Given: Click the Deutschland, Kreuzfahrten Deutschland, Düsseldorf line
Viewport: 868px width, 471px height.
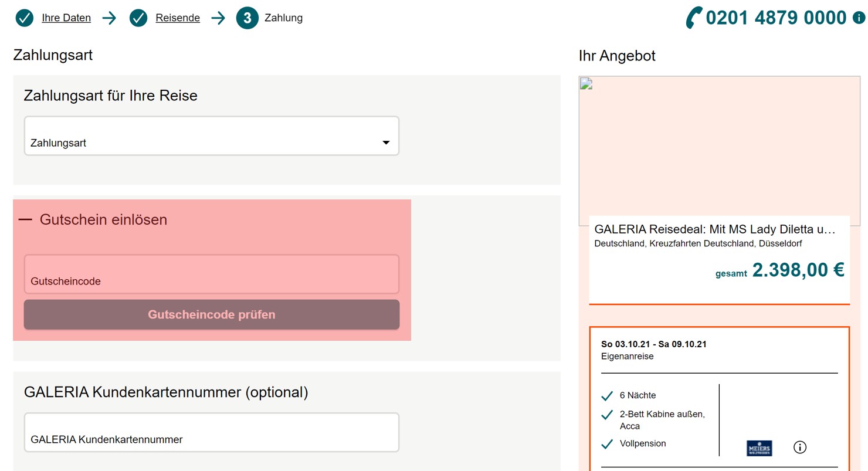Looking at the screenshot, I should click(698, 243).
